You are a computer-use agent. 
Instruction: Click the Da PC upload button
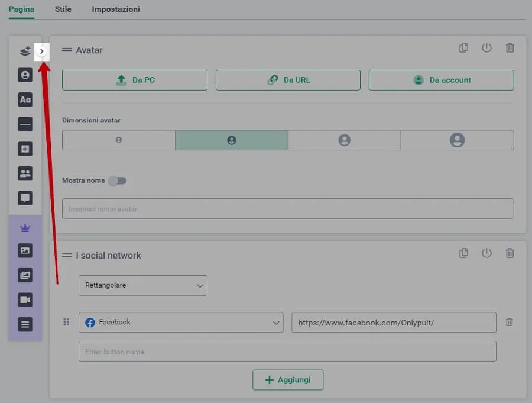[135, 80]
